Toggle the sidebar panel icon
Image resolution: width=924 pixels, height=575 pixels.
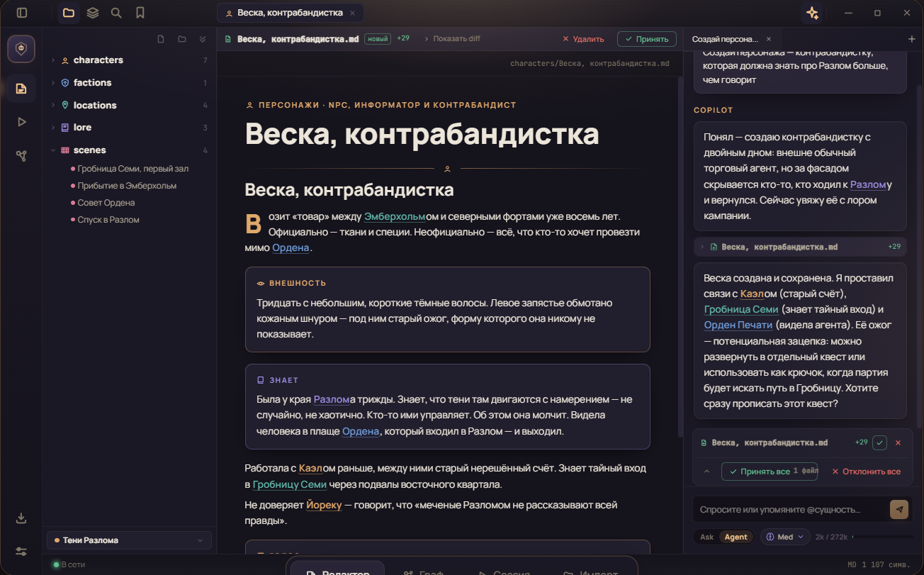tap(22, 13)
